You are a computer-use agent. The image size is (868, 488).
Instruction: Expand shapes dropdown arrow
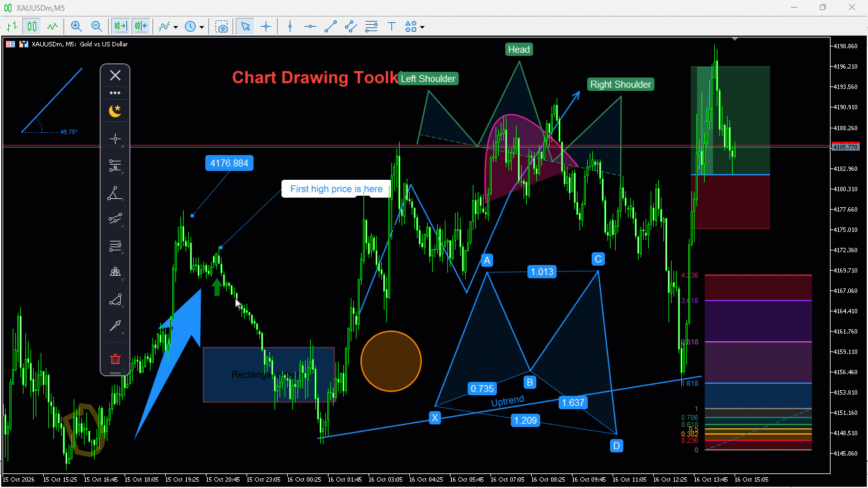[x=422, y=27]
